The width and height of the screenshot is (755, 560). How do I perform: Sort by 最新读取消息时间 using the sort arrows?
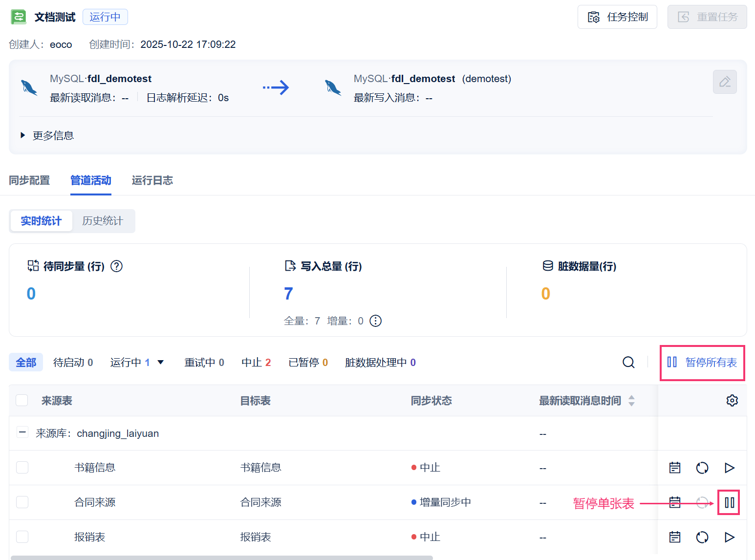pyautogui.click(x=631, y=401)
